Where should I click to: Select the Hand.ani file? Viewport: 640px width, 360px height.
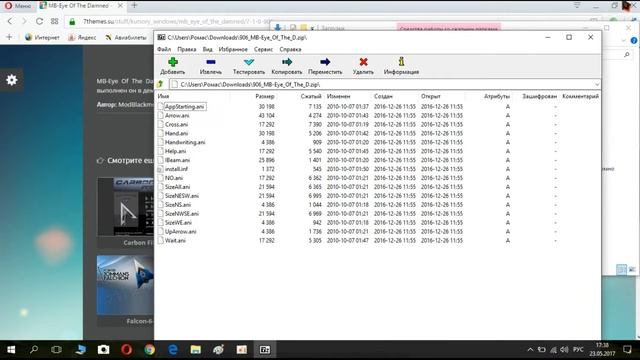tap(176, 133)
